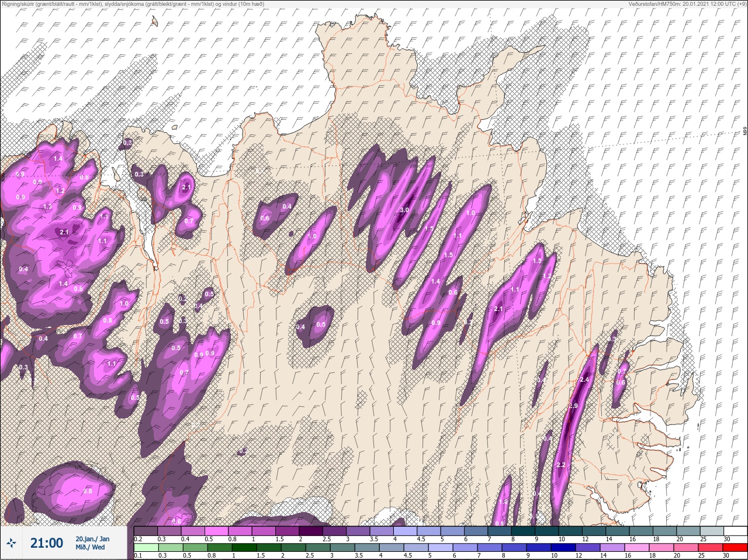
Task: Select the red rain legend swatch at 30
Action: (x=735, y=548)
